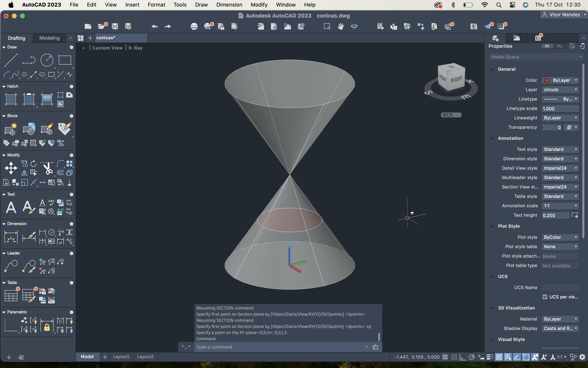The height and width of the screenshot is (368, 588).
Task: Open the Annotation scale 1:1 dropdown
Action: [560, 206]
